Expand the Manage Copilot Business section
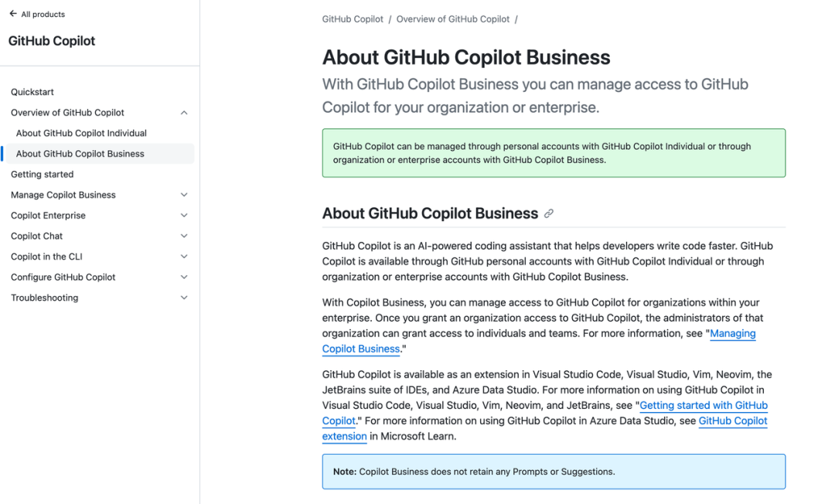The image size is (835, 504). [184, 195]
